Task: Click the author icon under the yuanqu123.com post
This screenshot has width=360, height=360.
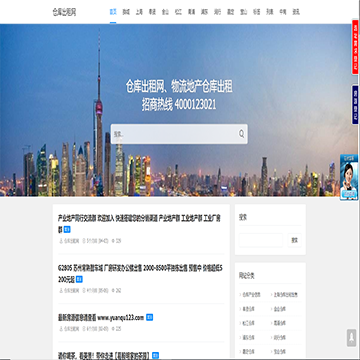Action: (61, 329)
